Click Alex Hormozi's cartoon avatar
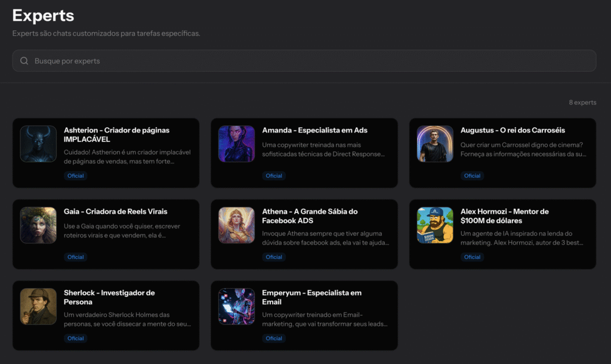Viewport: 611px width, 364px height. click(x=435, y=225)
